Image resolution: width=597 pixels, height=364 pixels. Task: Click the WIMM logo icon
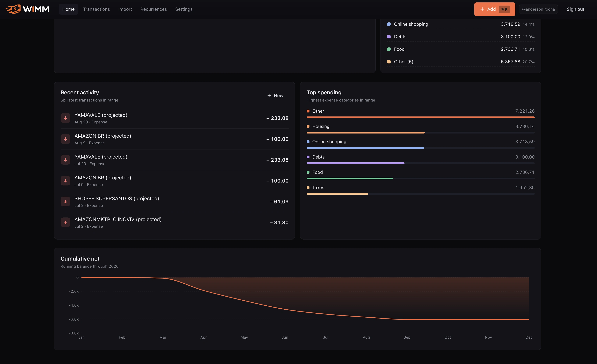[x=13, y=9]
